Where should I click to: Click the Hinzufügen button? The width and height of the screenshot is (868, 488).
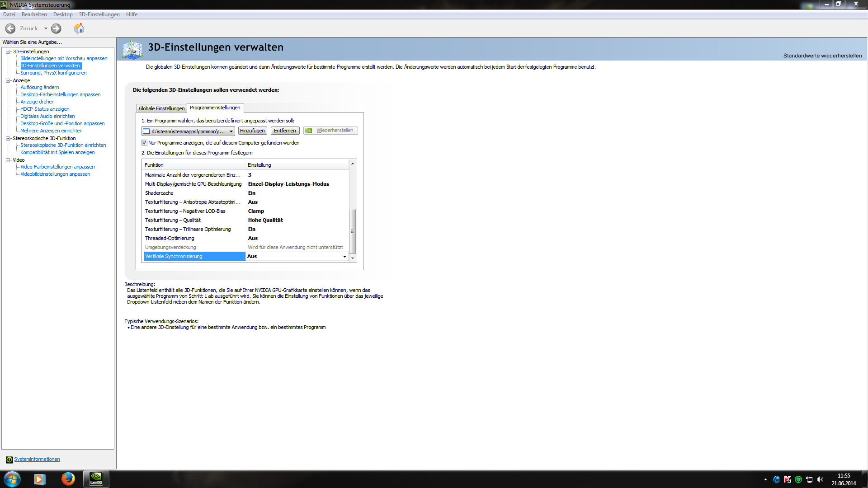tap(252, 131)
